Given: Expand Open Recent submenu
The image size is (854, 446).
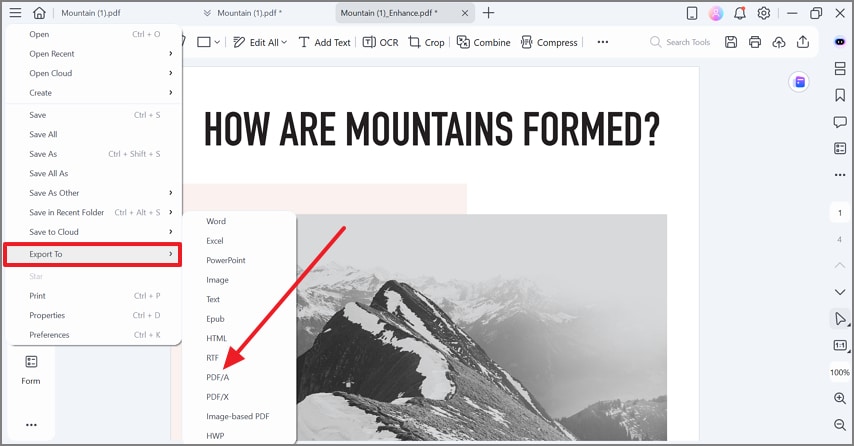Looking at the screenshot, I should click(94, 53).
